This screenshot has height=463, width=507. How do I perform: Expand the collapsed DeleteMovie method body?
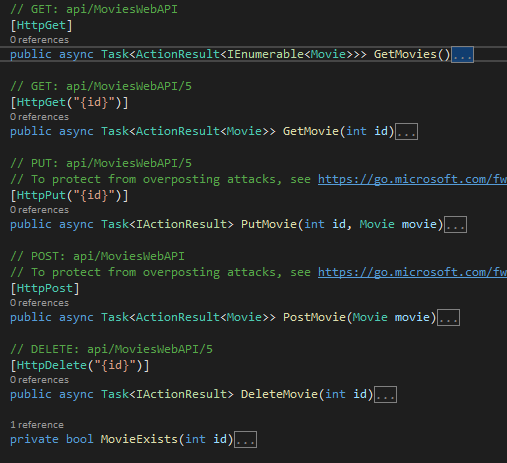(385, 395)
